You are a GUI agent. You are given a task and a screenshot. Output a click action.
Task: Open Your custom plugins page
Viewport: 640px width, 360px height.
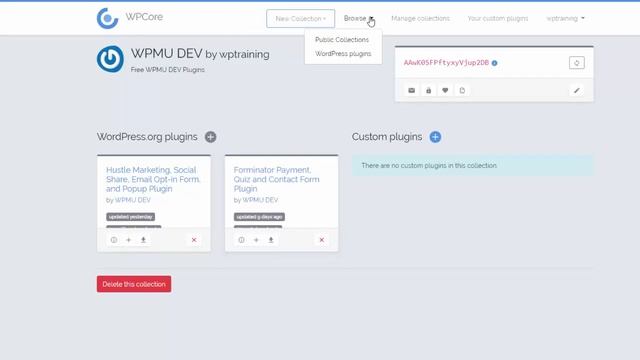pyautogui.click(x=498, y=18)
